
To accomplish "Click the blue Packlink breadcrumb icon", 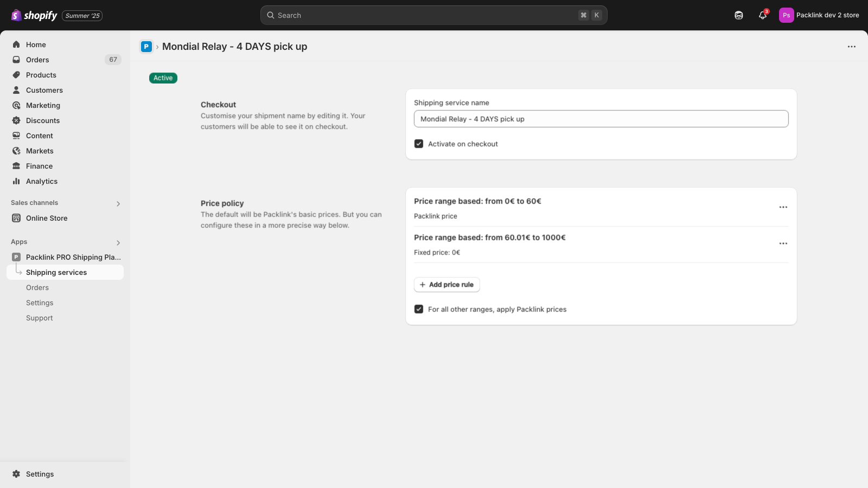I will pos(146,47).
